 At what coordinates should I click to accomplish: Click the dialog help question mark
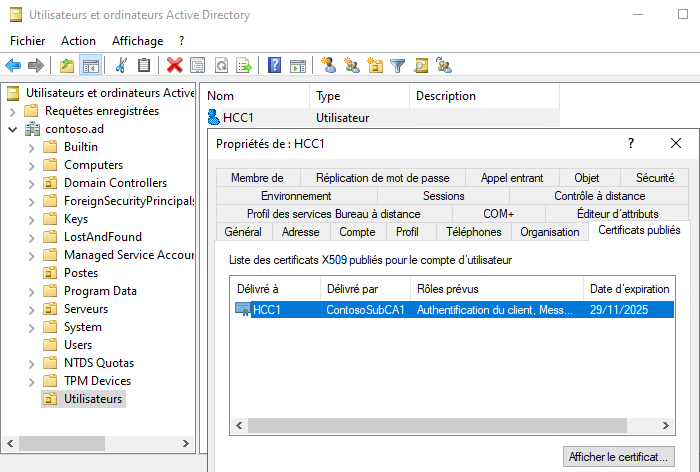click(x=631, y=143)
